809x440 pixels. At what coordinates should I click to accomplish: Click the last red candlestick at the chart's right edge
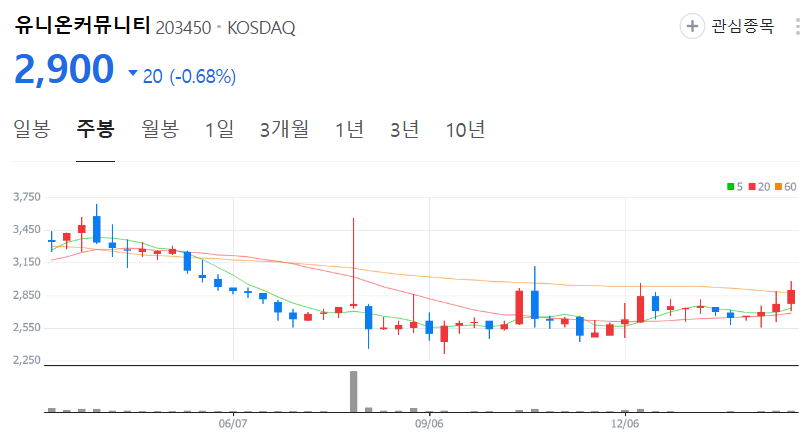(x=791, y=297)
